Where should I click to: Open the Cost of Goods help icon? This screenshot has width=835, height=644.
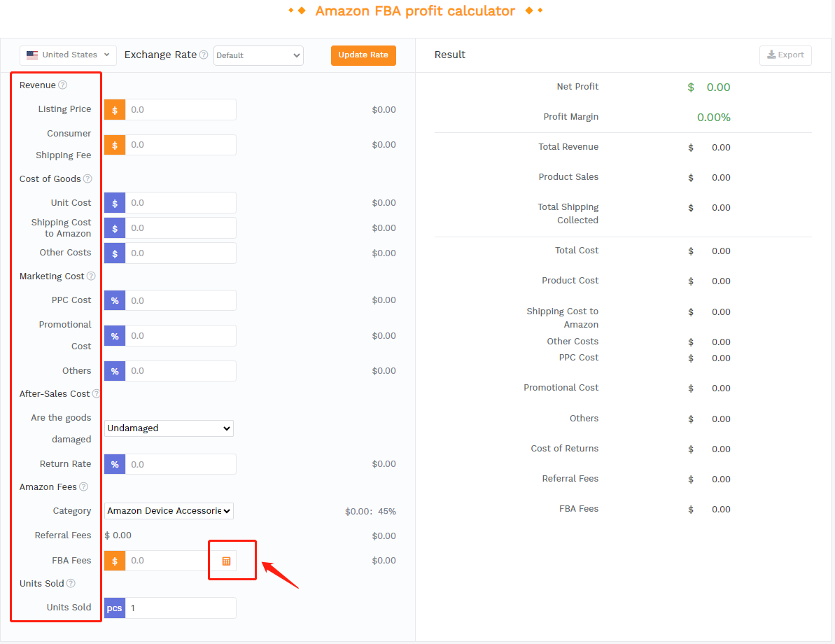88,179
